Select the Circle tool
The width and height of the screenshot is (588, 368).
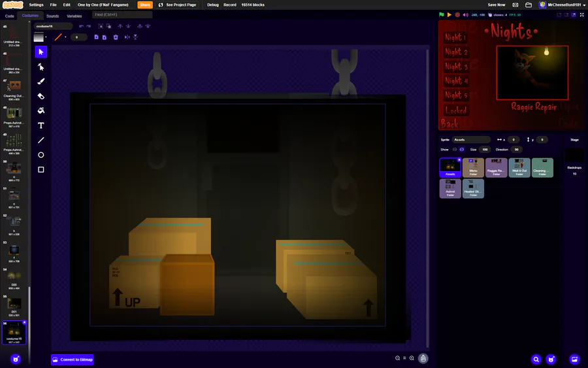(x=41, y=155)
